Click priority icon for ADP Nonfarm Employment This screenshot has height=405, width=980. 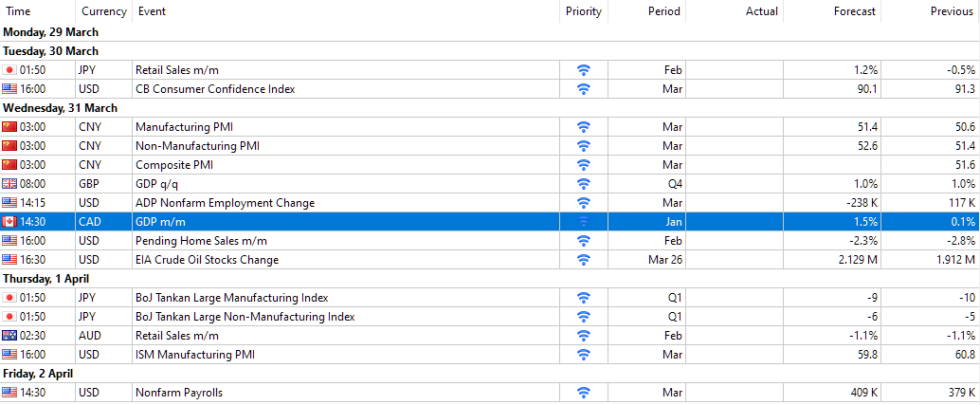(584, 203)
